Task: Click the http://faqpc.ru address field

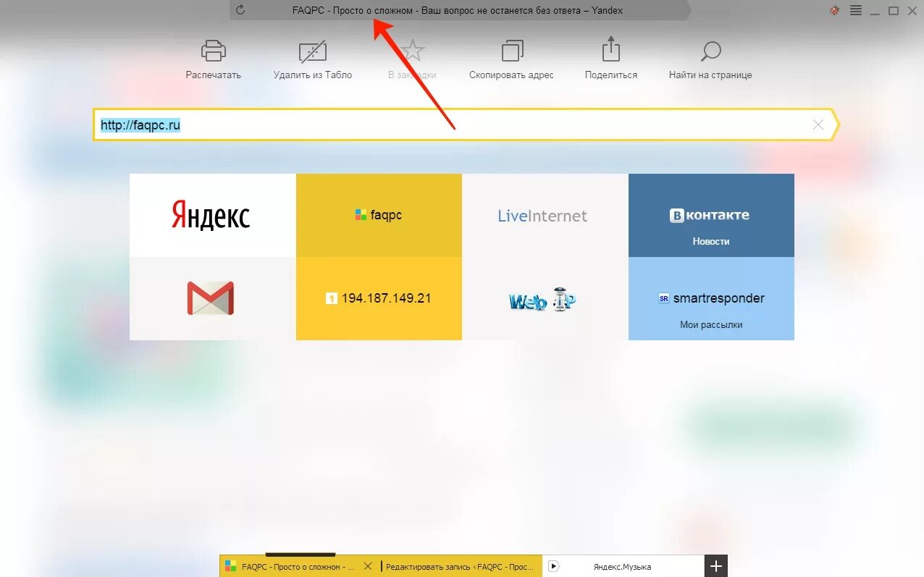Action: [x=466, y=125]
